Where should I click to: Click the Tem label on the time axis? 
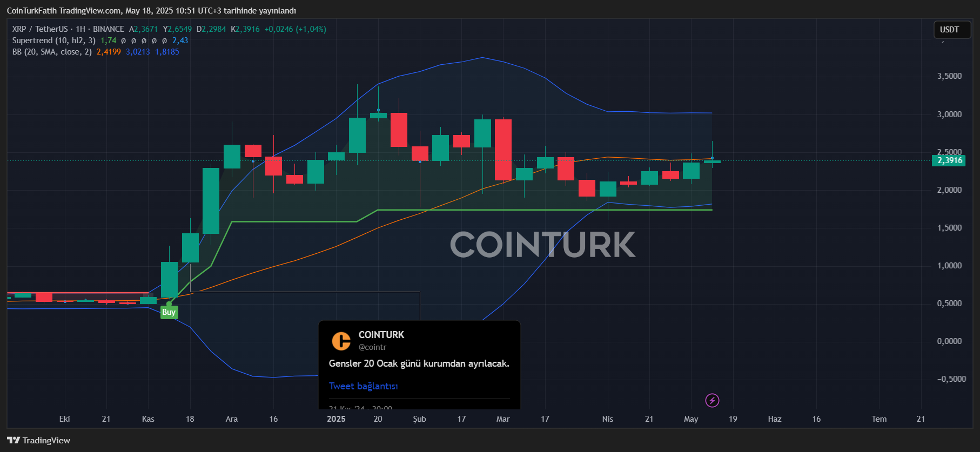pyautogui.click(x=879, y=419)
